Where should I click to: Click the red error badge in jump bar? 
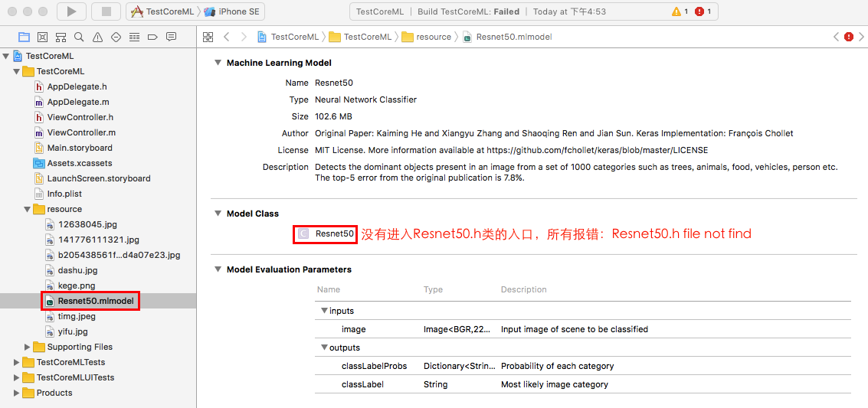coord(849,37)
